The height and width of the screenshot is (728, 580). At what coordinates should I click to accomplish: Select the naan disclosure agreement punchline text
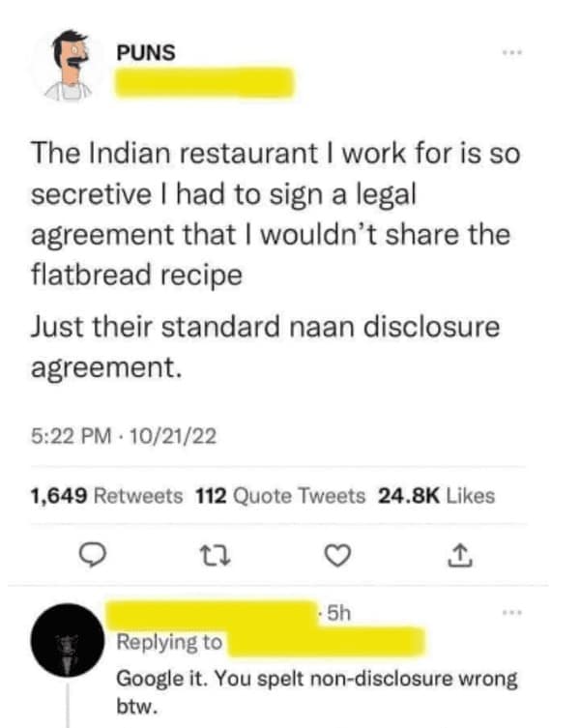click(265, 346)
